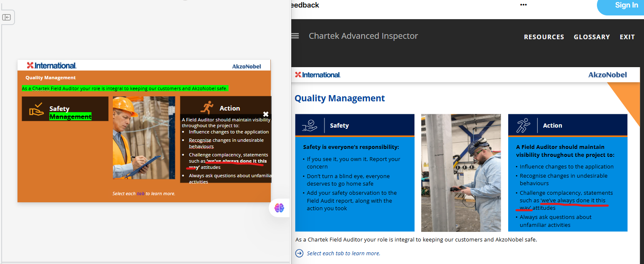Click EXIT in the course header
Screen dimensions: 644x264
pyautogui.click(x=627, y=37)
